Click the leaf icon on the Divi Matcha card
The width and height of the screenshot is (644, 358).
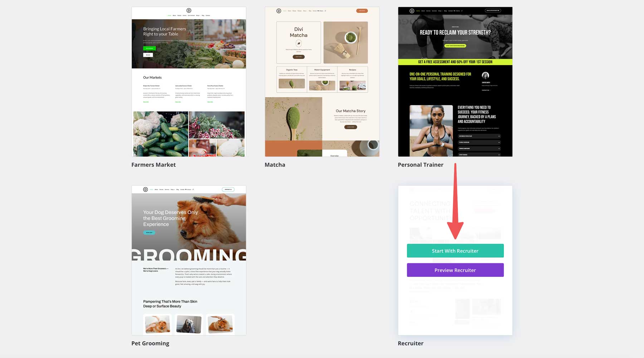299,43
